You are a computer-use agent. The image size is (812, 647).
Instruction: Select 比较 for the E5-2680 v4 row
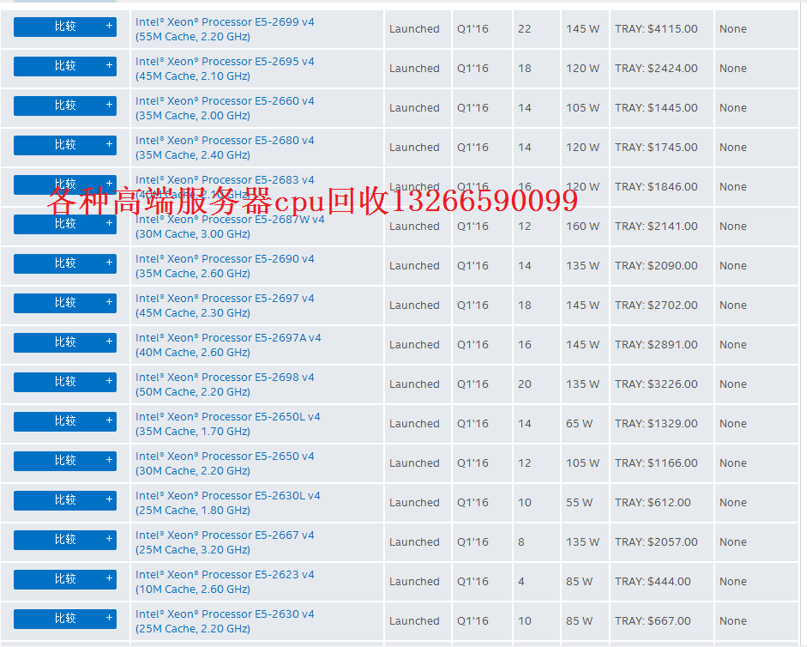coord(64,145)
